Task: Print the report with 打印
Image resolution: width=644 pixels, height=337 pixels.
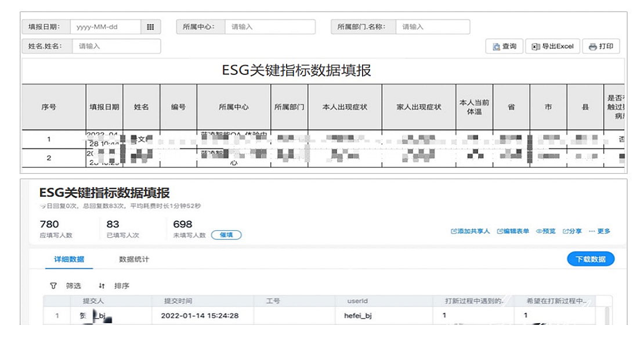Action: [600, 46]
